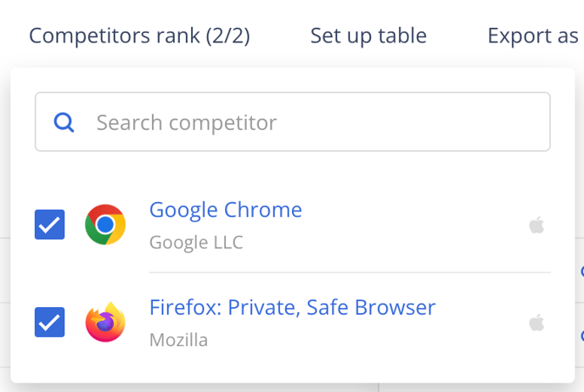Uncheck the Firefox competitor checkbox
This screenshot has height=392, width=584.
pyautogui.click(x=49, y=322)
